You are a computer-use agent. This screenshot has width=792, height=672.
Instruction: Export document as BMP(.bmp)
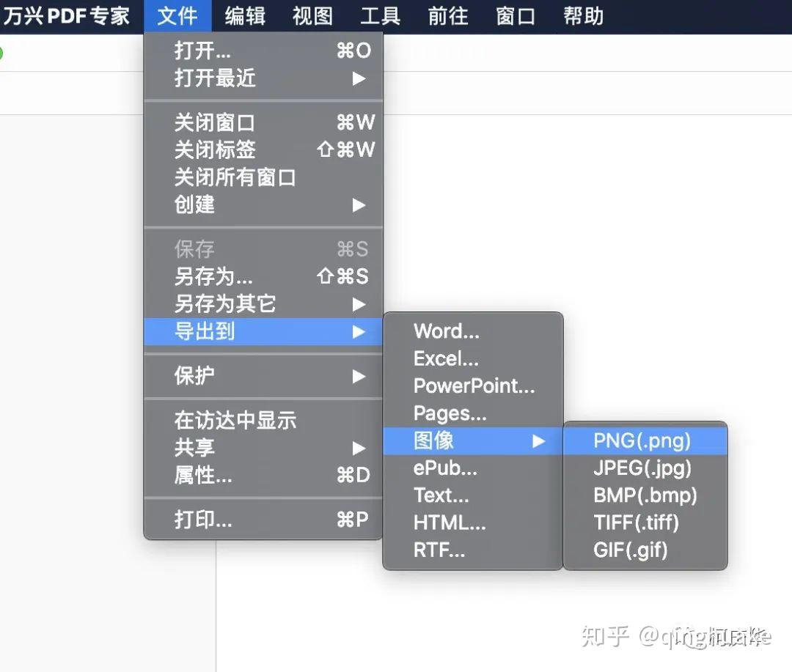point(643,495)
